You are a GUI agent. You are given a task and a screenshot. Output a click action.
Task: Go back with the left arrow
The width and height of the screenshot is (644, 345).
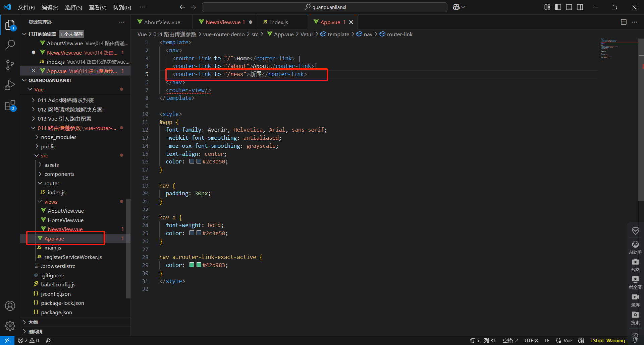[182, 7]
